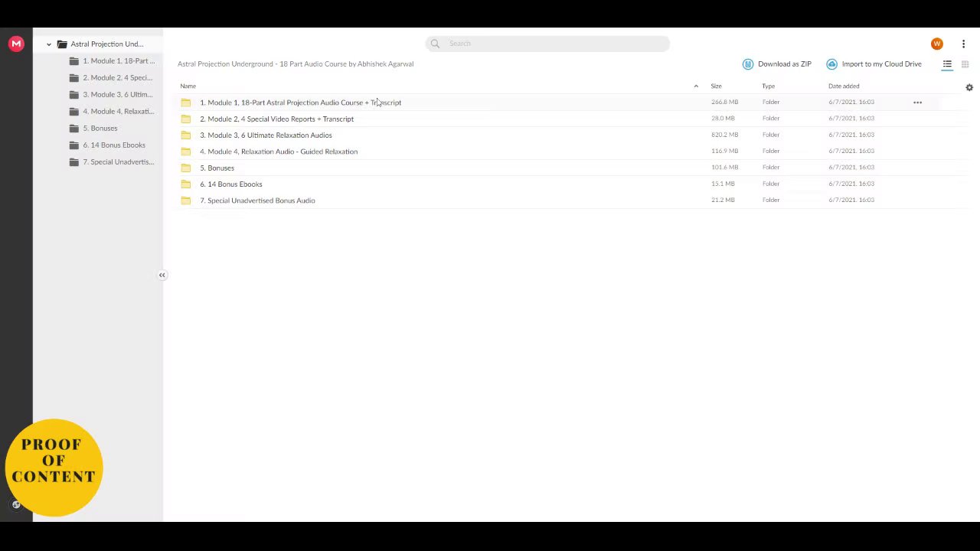980x551 pixels.
Task: Click folder icon of Special Unadvertised row
Action: pos(186,201)
